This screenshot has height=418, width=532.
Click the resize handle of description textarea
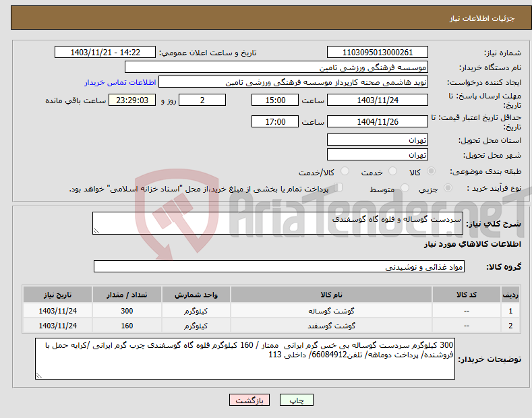coord(96,231)
